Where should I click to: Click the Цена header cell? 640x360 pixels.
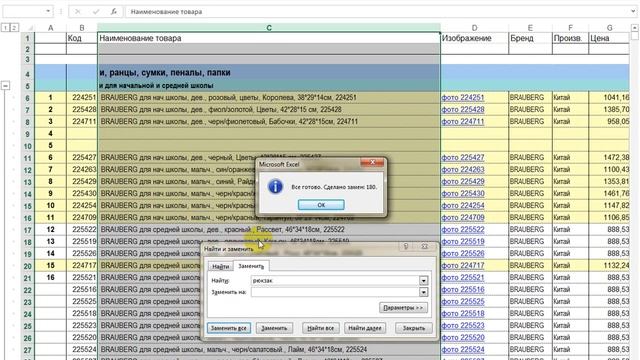pos(609,38)
